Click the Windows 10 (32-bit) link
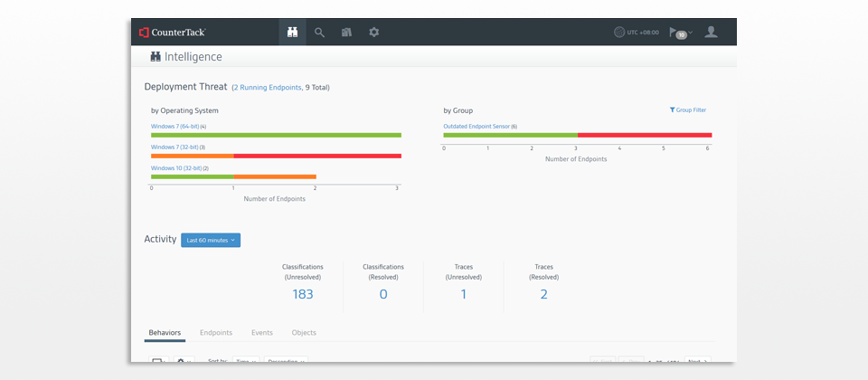Screen dimensions: 868x380 (x=175, y=168)
